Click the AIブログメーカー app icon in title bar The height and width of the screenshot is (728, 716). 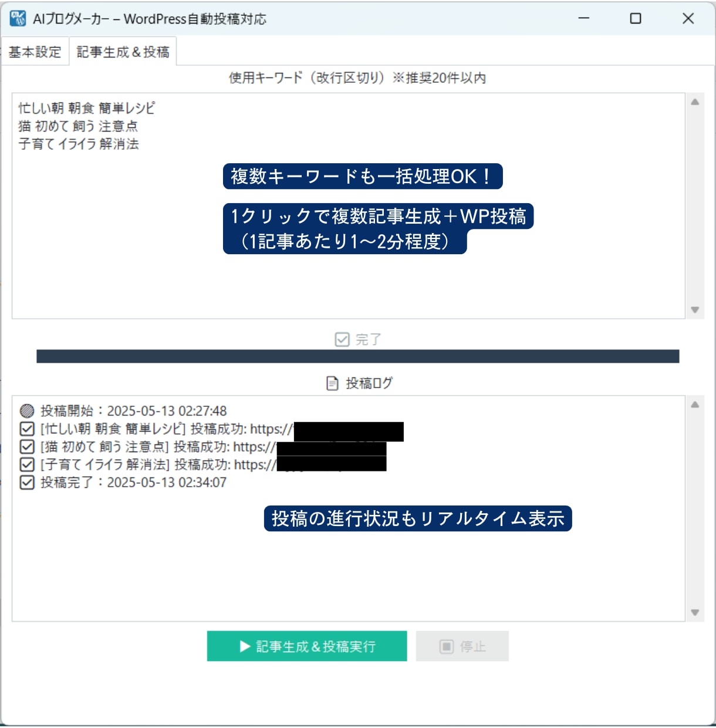(18, 19)
